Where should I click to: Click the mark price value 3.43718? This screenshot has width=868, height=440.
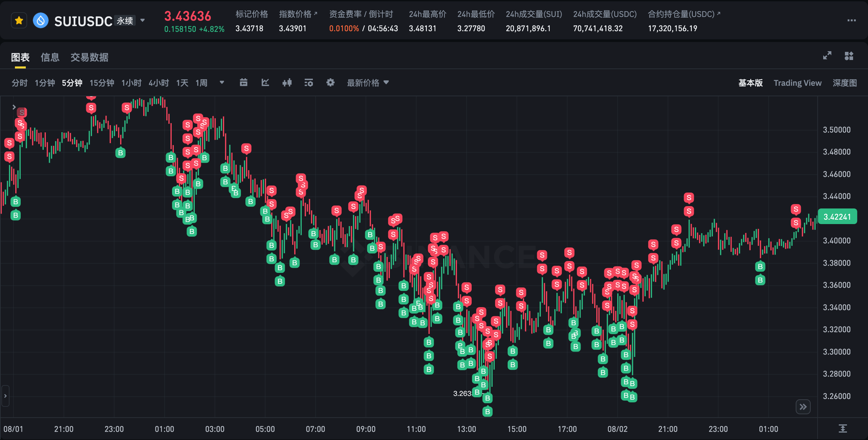pos(249,28)
